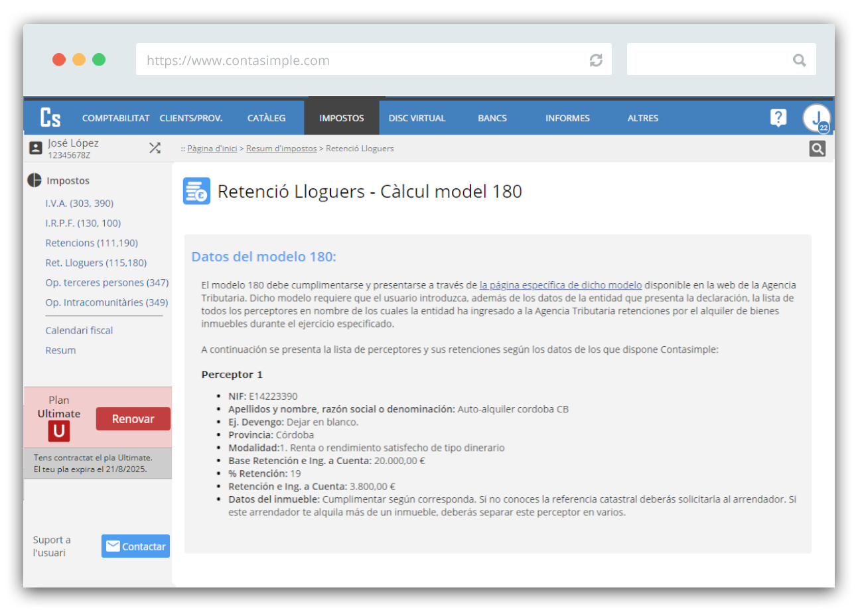Click the Provincia Córdoba line
The image size is (858, 616).
click(x=271, y=435)
